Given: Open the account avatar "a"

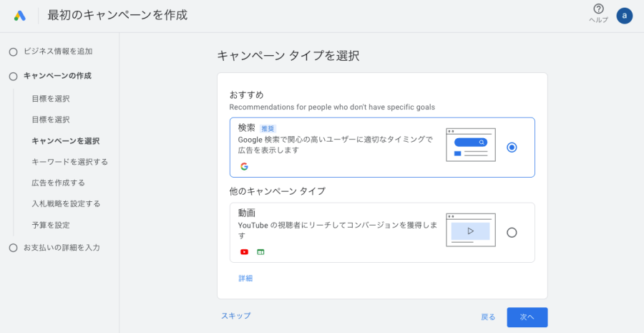Looking at the screenshot, I should (624, 16).
